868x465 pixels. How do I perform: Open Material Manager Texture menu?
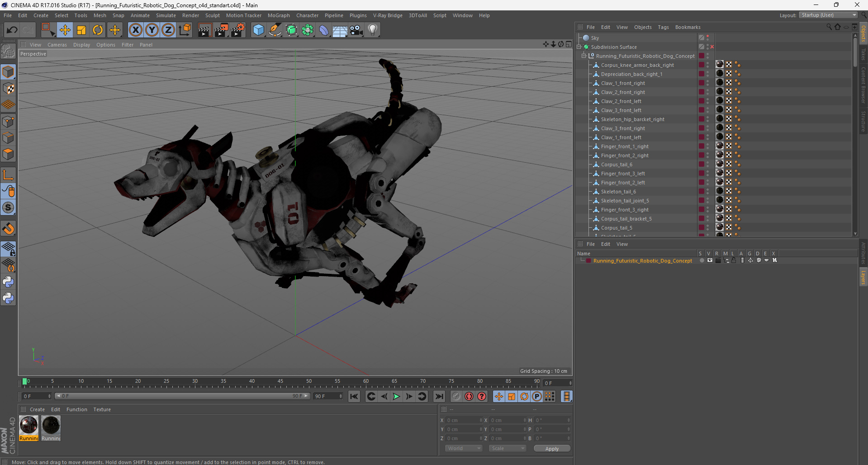coord(102,409)
